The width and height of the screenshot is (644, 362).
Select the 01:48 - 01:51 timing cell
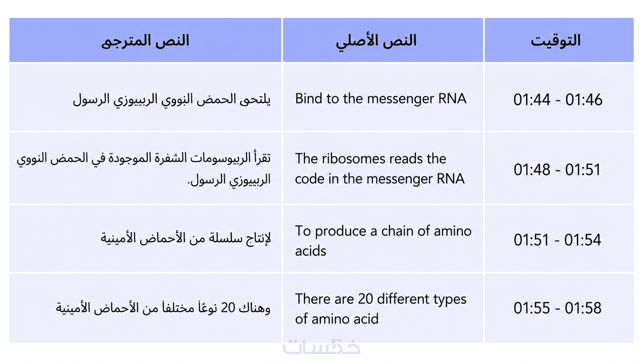pos(557,170)
